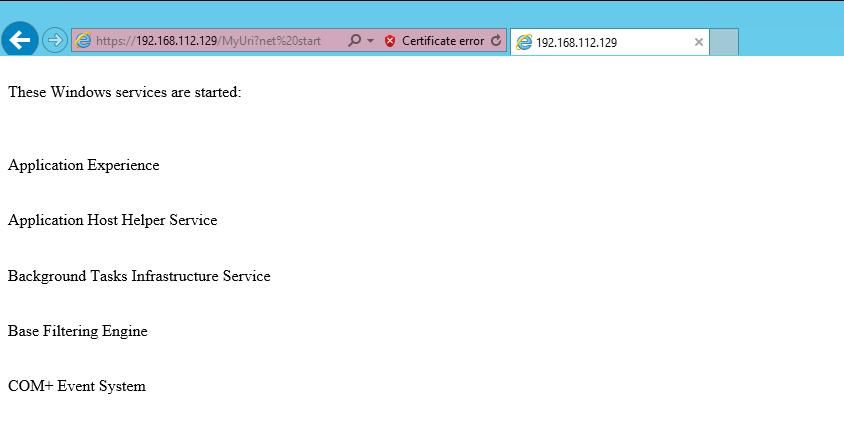844x422 pixels.
Task: Refresh the page with the reload icon
Action: (496, 40)
